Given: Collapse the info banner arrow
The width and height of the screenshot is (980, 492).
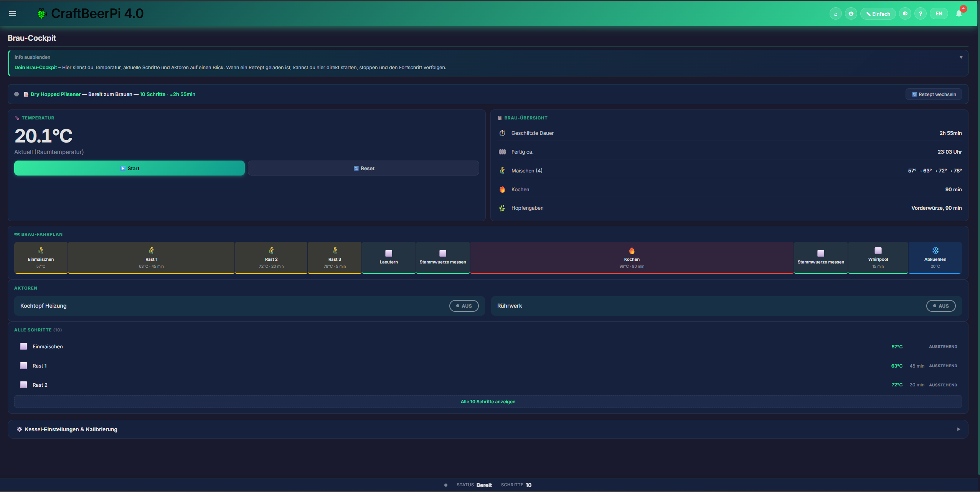Looking at the screenshot, I should coord(961,57).
